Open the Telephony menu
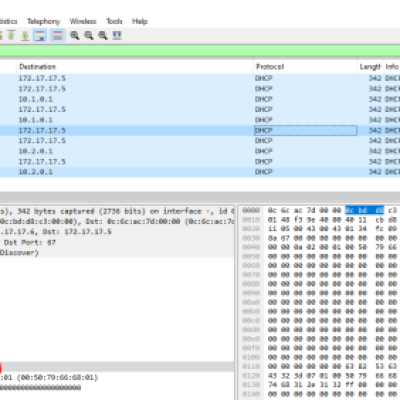The width and height of the screenshot is (400, 400). [44, 21]
